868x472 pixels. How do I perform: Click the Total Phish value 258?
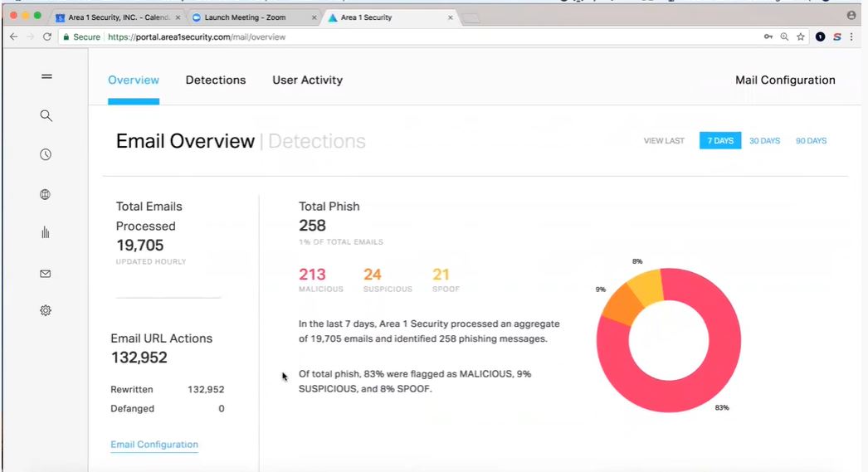click(312, 226)
